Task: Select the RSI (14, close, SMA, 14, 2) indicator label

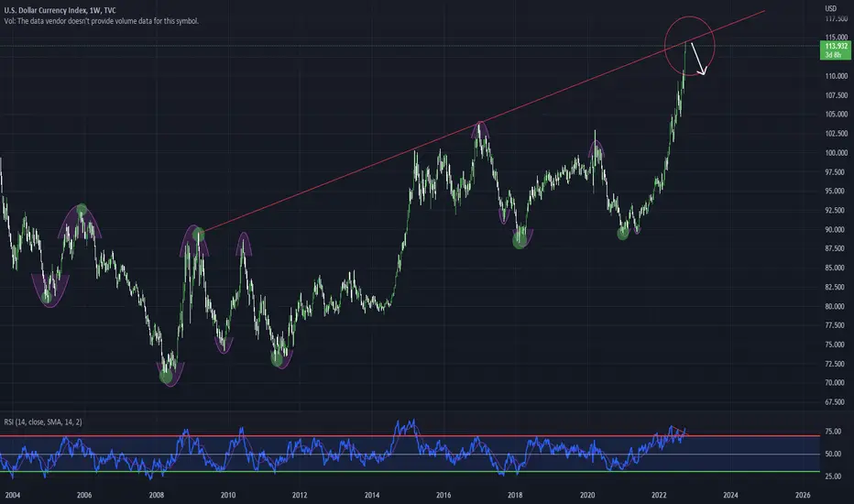Action: pos(43,422)
